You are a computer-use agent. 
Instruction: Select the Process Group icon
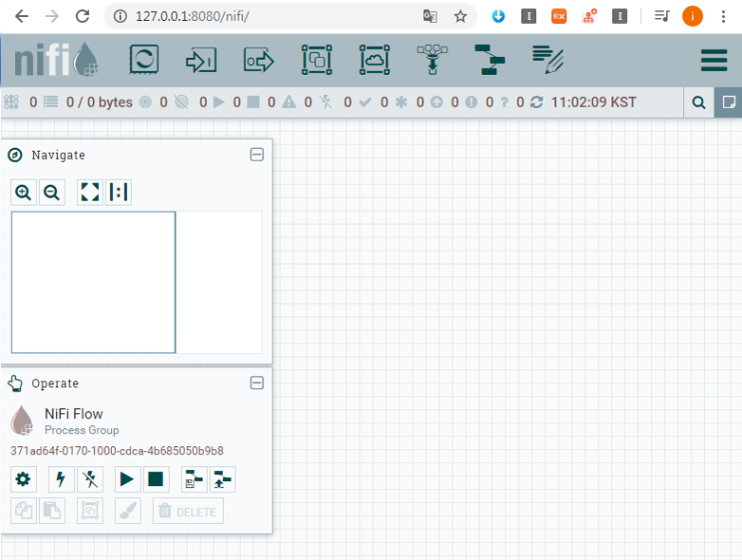317,60
